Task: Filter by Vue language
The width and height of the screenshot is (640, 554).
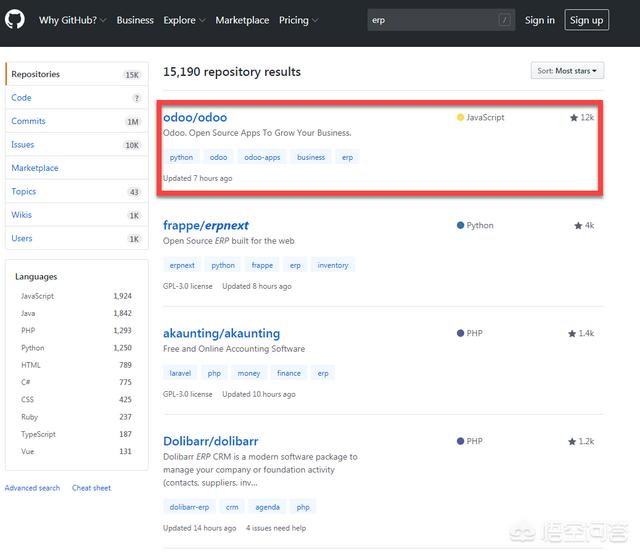Action: pos(76,451)
